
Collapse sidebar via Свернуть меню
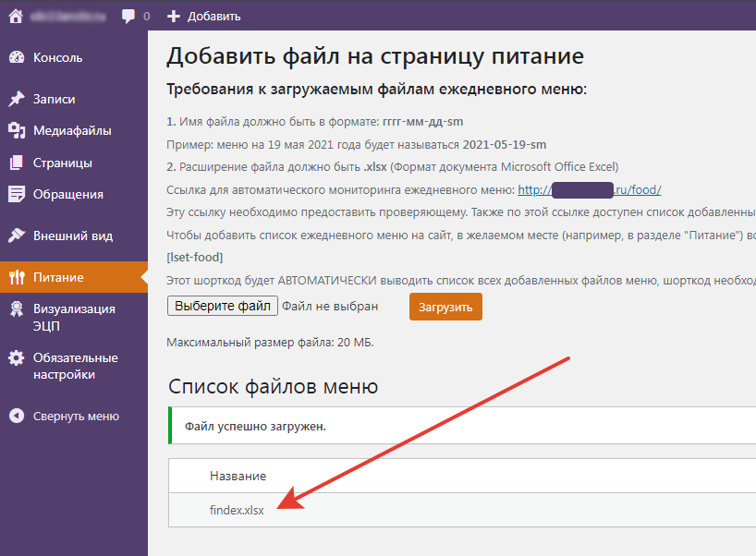click(76, 417)
